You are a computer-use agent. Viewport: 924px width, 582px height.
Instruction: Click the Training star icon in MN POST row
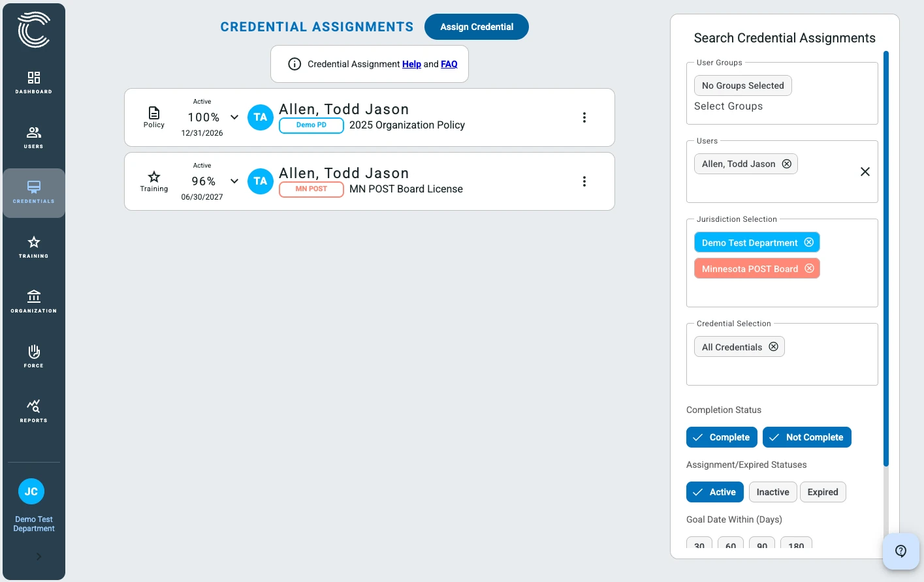[x=154, y=177]
